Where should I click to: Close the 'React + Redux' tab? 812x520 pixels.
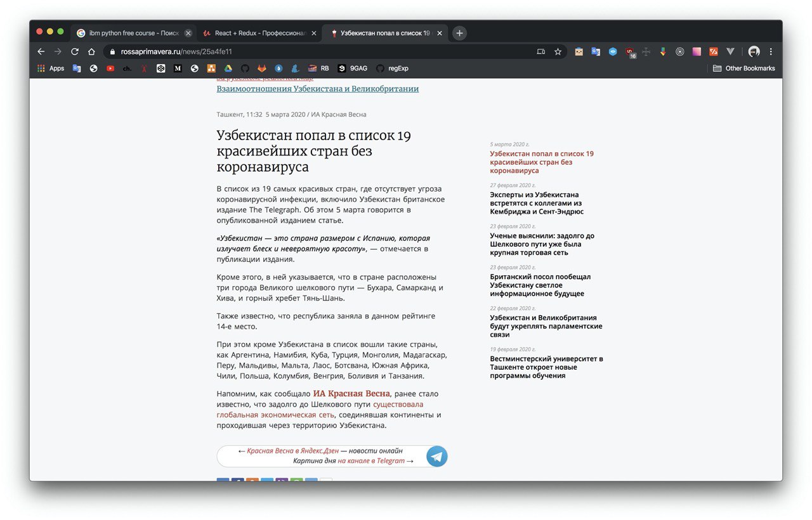pyautogui.click(x=313, y=33)
